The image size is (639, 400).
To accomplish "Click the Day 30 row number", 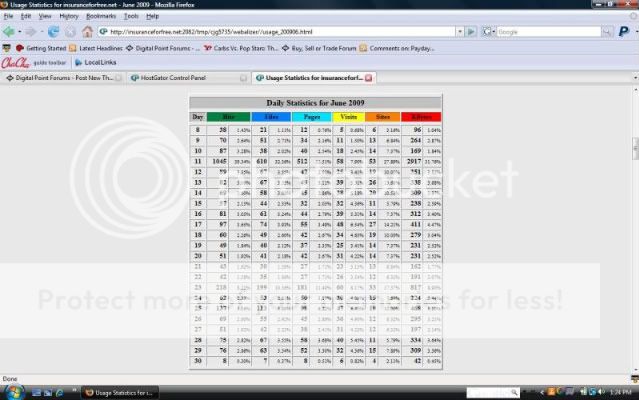I will [198, 361].
